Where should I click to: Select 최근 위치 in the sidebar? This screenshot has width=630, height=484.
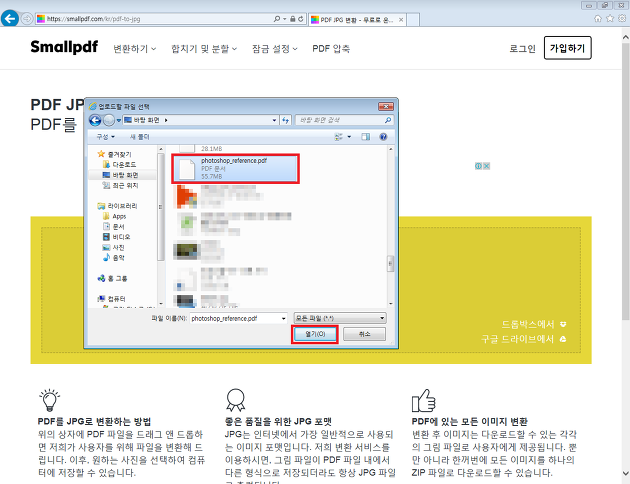(121, 186)
